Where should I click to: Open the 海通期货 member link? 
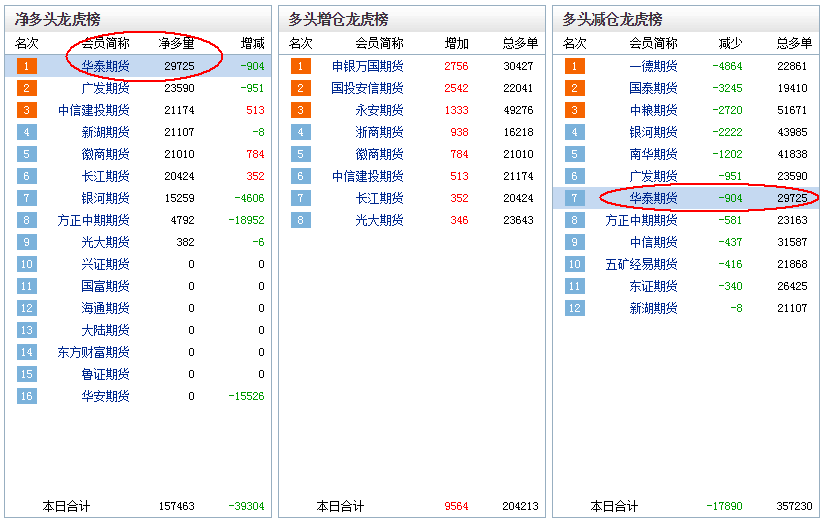point(105,308)
